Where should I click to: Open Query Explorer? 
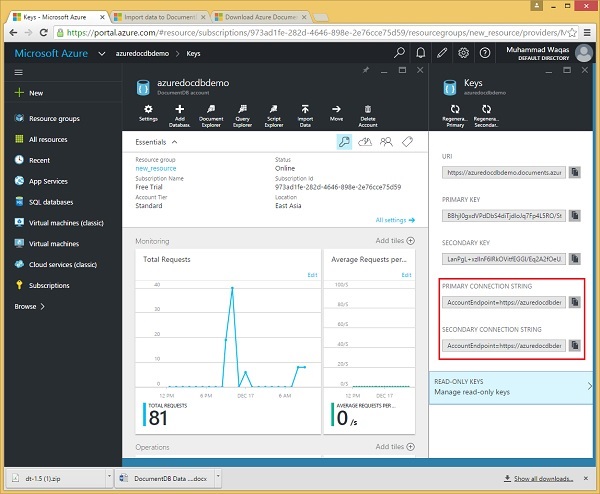coord(242,116)
